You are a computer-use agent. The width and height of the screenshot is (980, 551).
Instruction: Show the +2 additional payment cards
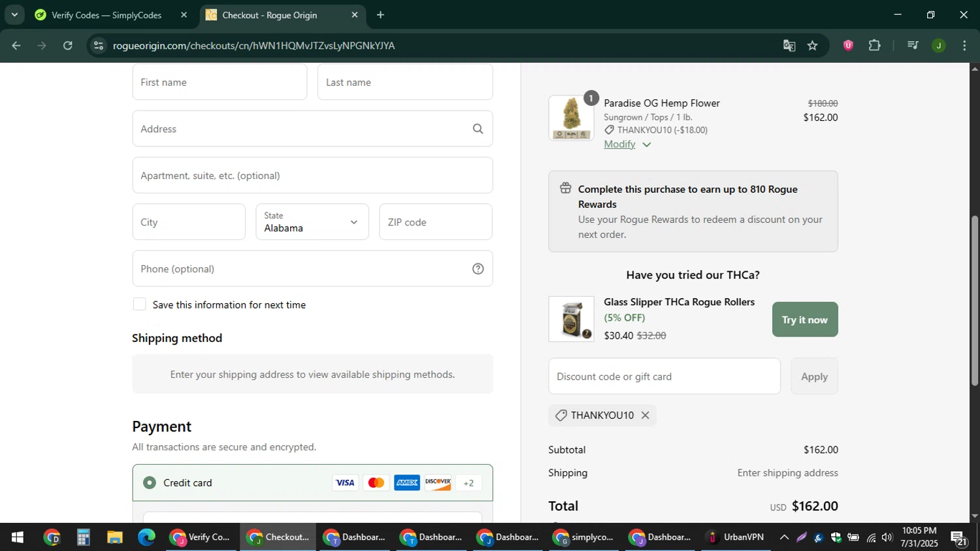click(x=468, y=483)
